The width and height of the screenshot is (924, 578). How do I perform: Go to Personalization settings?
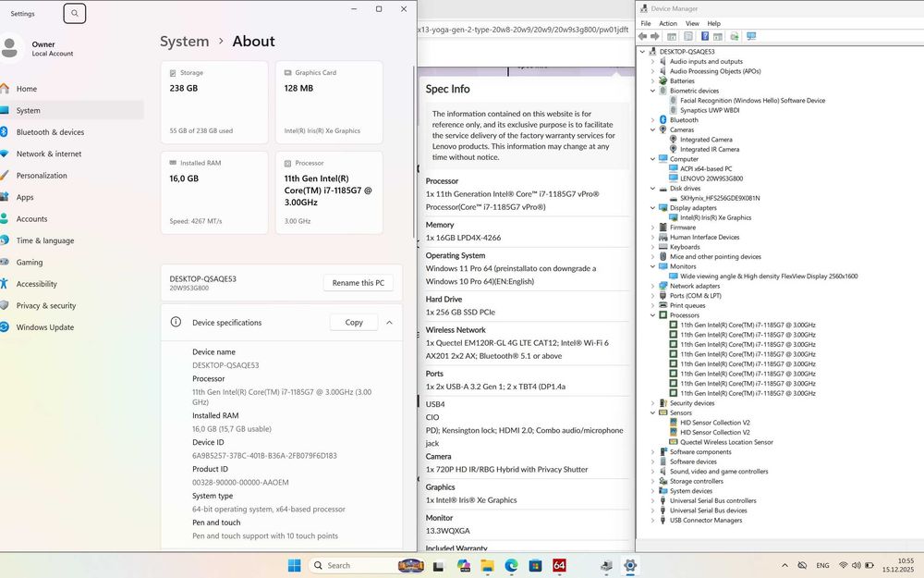pos(71,176)
